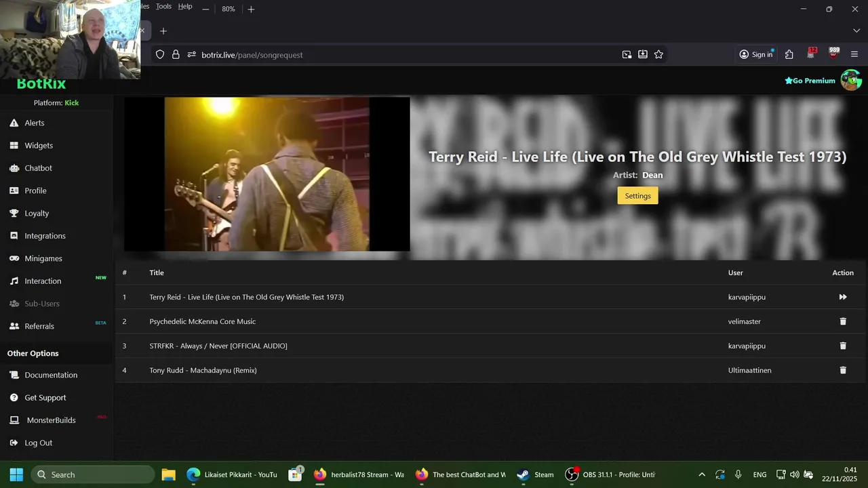Image resolution: width=868 pixels, height=488 pixels.
Task: Open the Windows Start menu
Action: 16,474
